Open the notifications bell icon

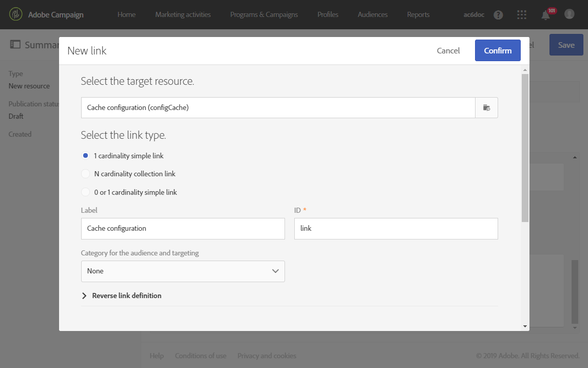coord(546,15)
